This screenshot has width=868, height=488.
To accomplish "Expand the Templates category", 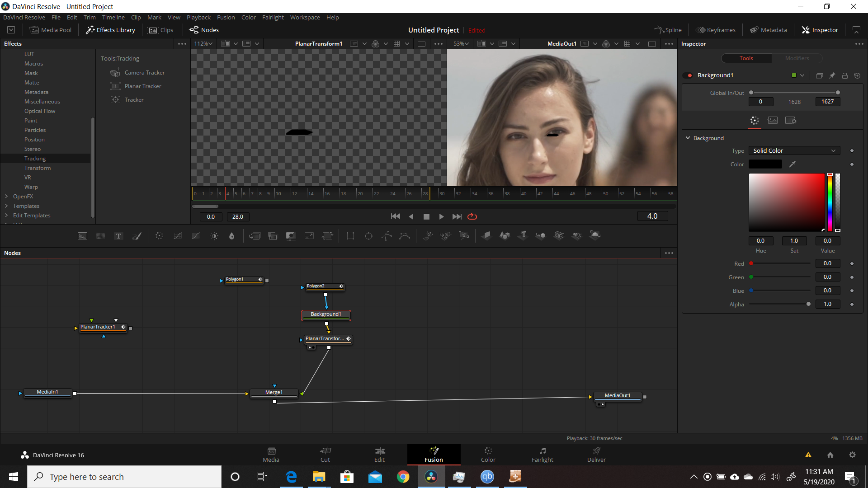I will 6,206.
